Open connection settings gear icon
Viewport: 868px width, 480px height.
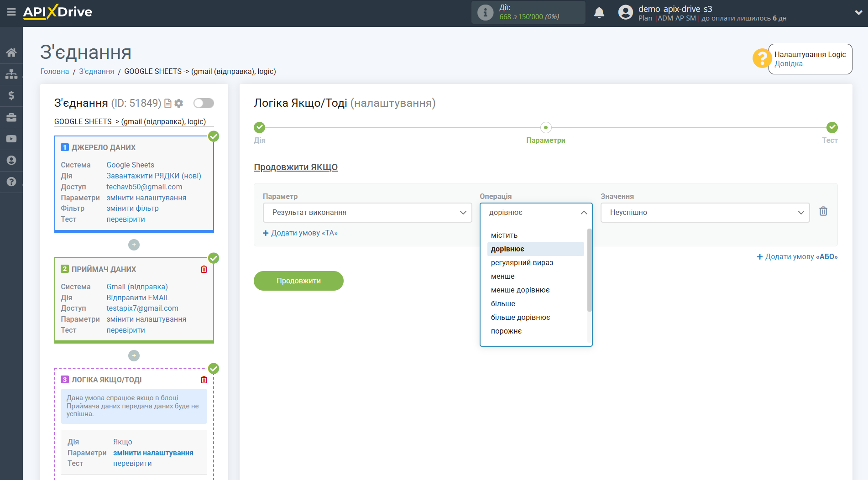pos(179,104)
